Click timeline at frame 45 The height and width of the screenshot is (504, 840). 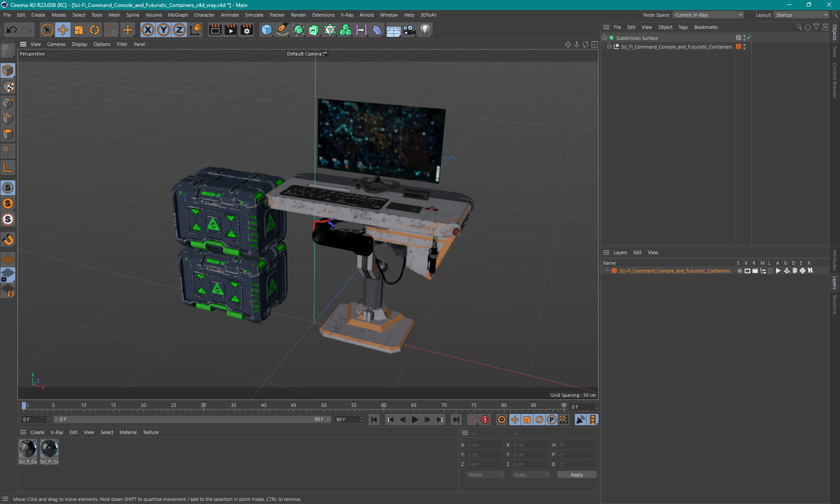pyautogui.click(x=294, y=406)
